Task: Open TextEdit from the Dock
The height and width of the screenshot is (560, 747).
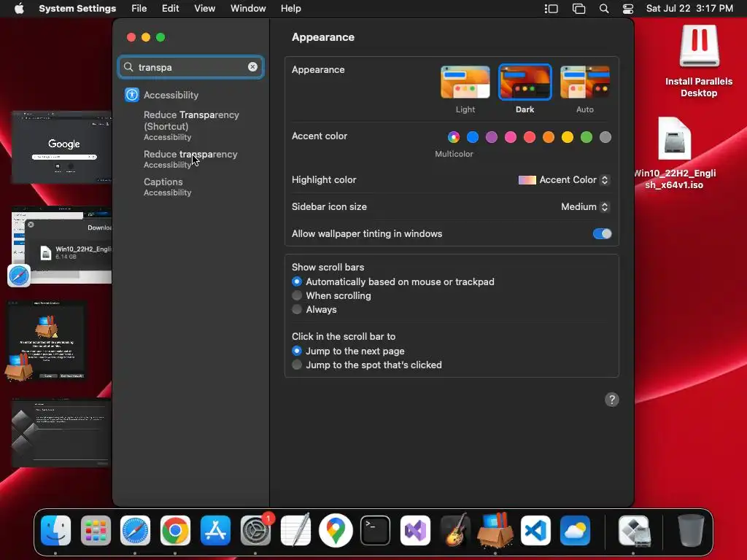Action: pyautogui.click(x=295, y=531)
